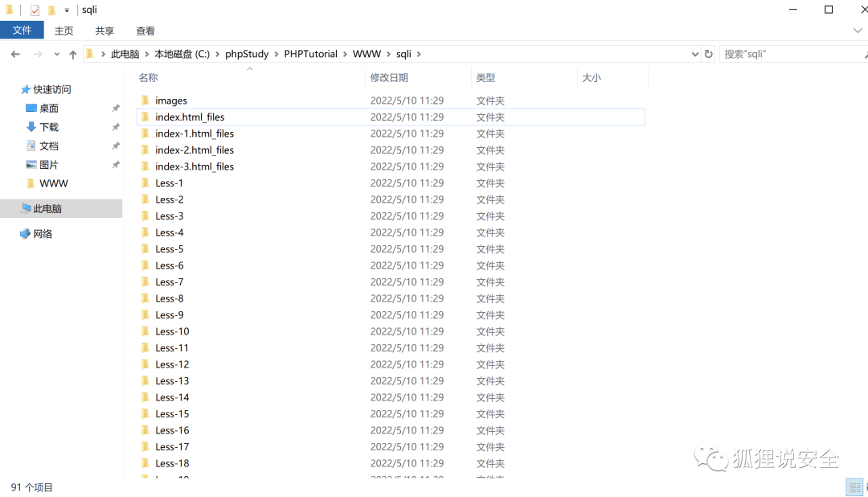Image resolution: width=868 pixels, height=497 pixels.
Task: Switch to the 共享 ribbon tab
Action: coord(104,31)
